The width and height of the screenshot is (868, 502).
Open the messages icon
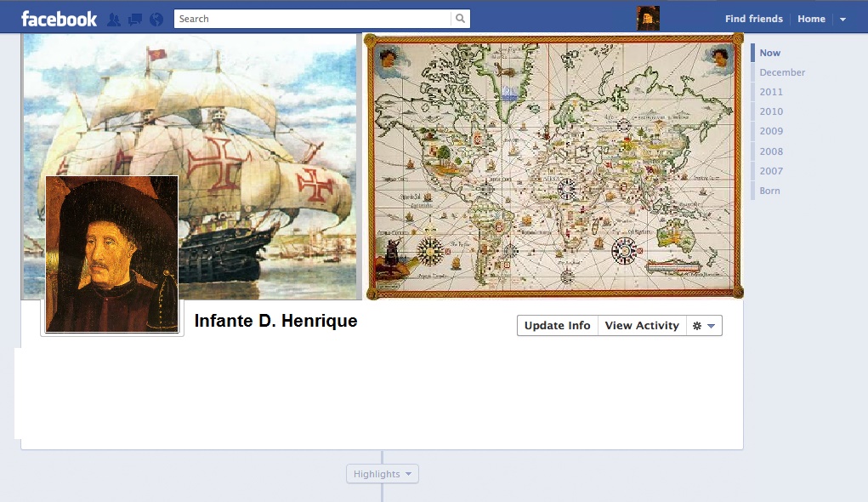coord(135,19)
